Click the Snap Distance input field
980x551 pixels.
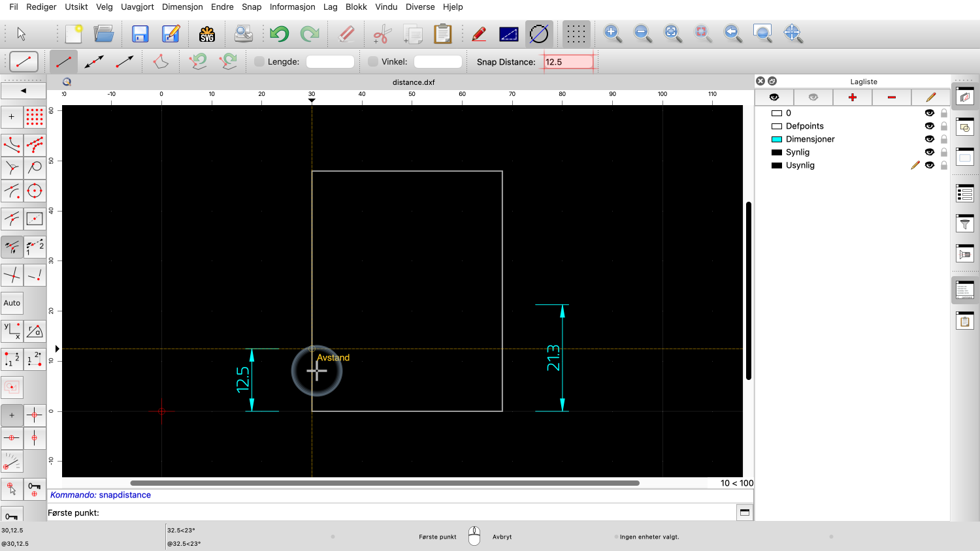[x=568, y=62]
